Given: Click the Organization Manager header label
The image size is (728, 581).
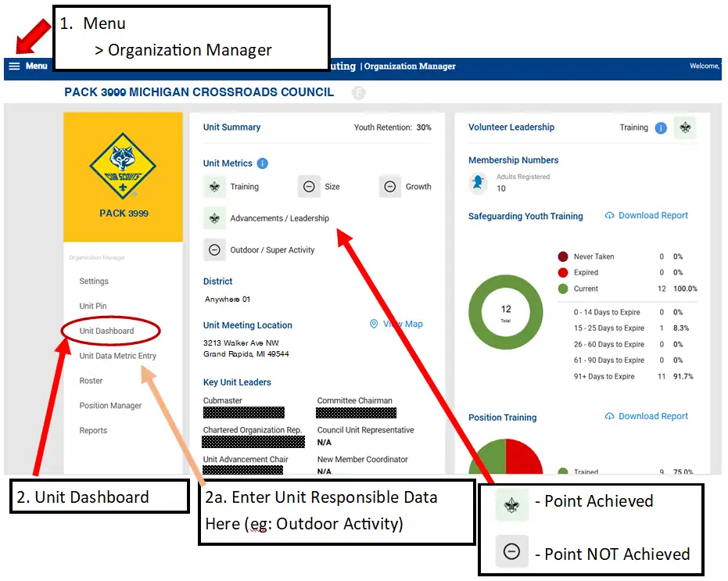Looking at the screenshot, I should 410,66.
